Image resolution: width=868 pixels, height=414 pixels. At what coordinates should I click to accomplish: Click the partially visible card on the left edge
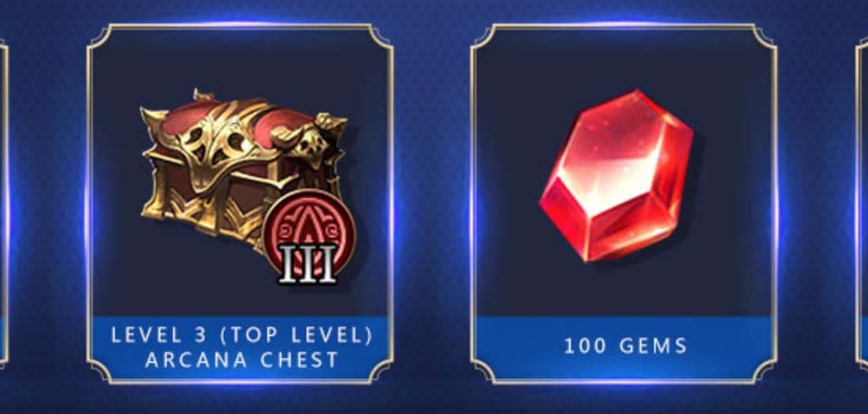pyautogui.click(x=4, y=205)
